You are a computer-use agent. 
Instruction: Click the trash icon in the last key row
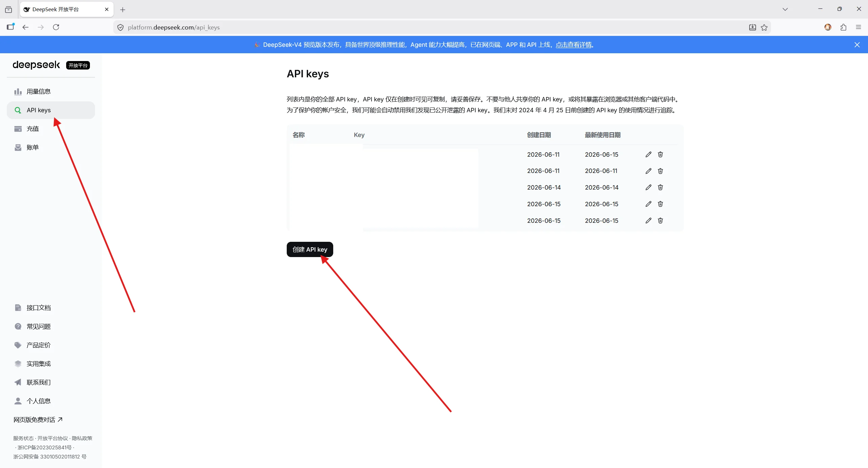(660, 221)
